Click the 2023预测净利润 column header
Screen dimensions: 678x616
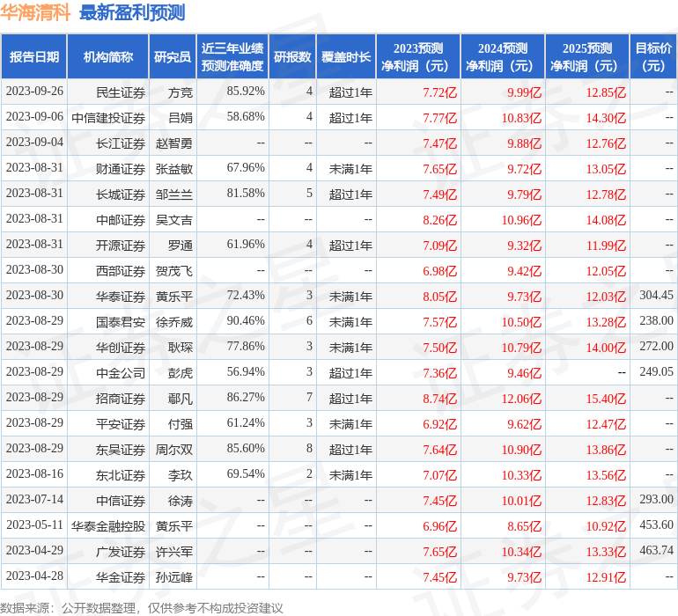[418, 57]
